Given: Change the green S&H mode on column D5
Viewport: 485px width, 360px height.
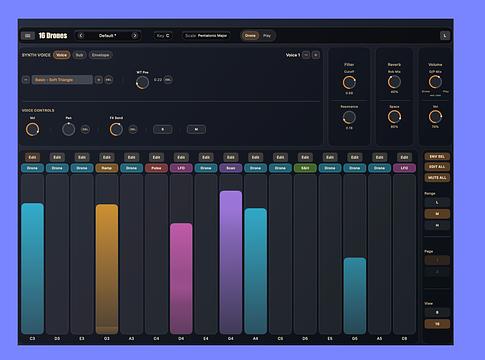Looking at the screenshot, I should coord(305,168).
